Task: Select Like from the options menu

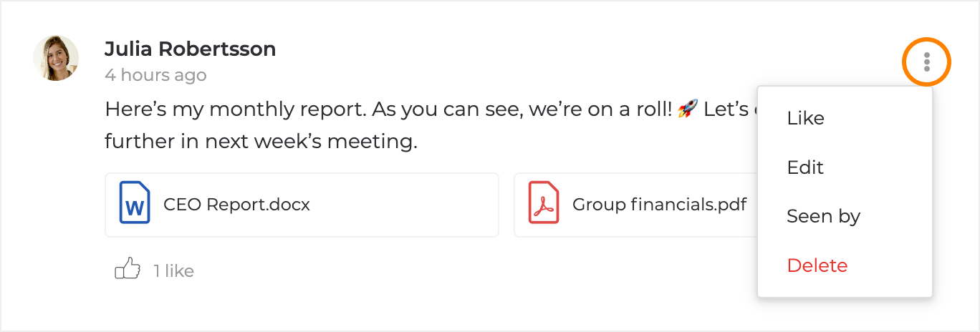Action: click(x=806, y=119)
